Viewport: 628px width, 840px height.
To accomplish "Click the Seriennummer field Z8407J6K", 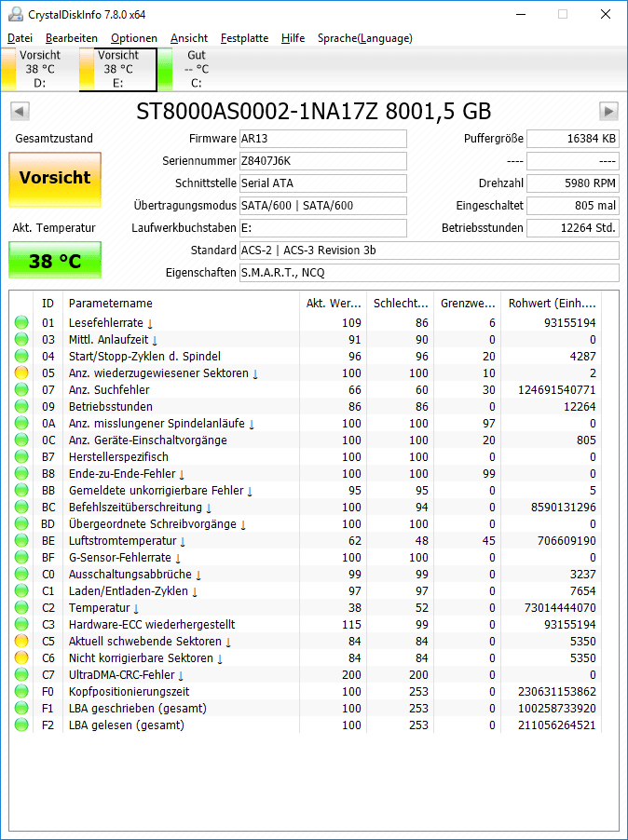I will click(323, 161).
